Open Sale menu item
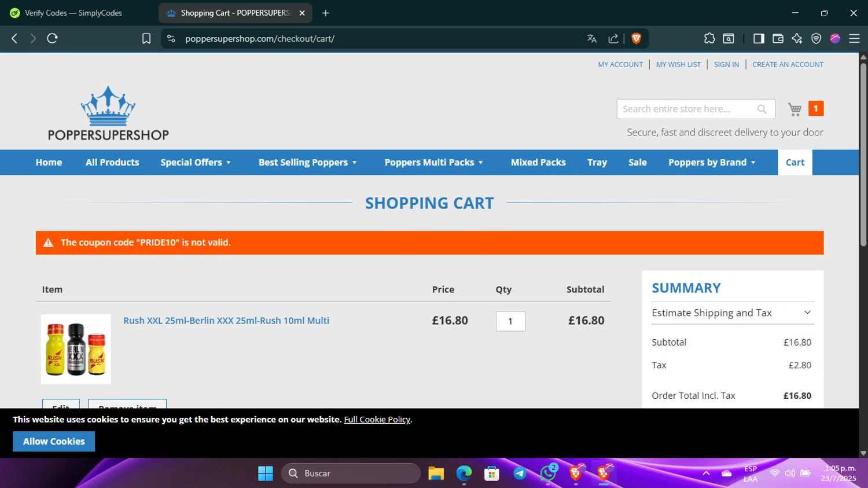 point(638,162)
